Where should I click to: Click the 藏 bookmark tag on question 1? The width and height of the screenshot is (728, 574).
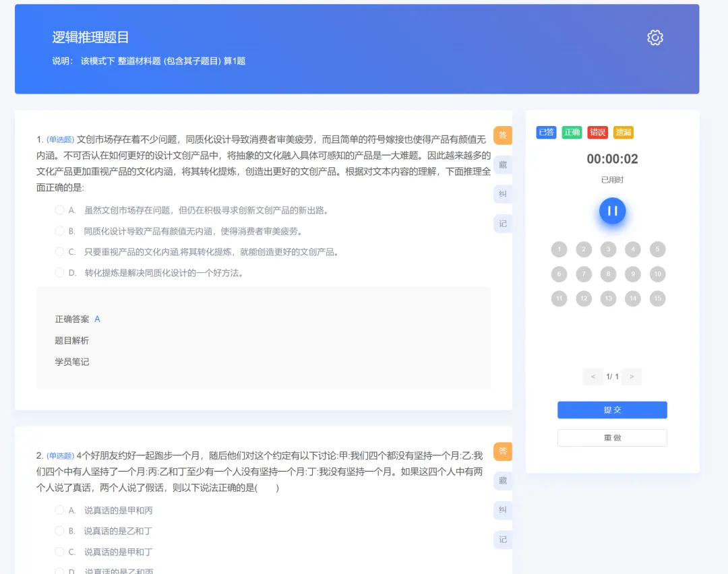[x=503, y=165]
